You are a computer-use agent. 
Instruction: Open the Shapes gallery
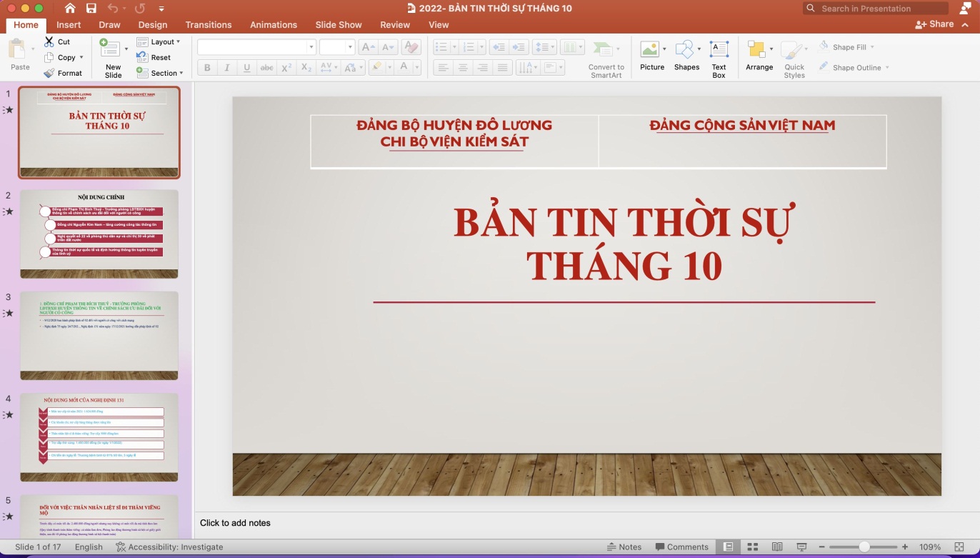[x=686, y=56]
